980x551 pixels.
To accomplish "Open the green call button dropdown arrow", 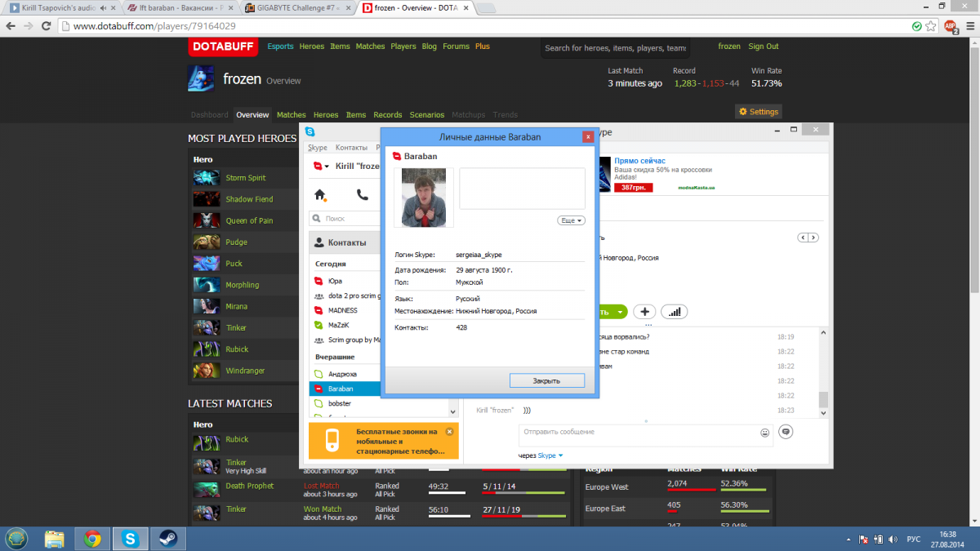I will 621,312.
